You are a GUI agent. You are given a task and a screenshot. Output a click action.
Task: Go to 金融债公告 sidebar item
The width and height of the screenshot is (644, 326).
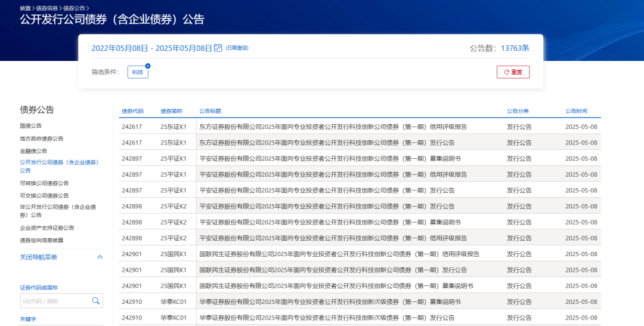click(33, 151)
